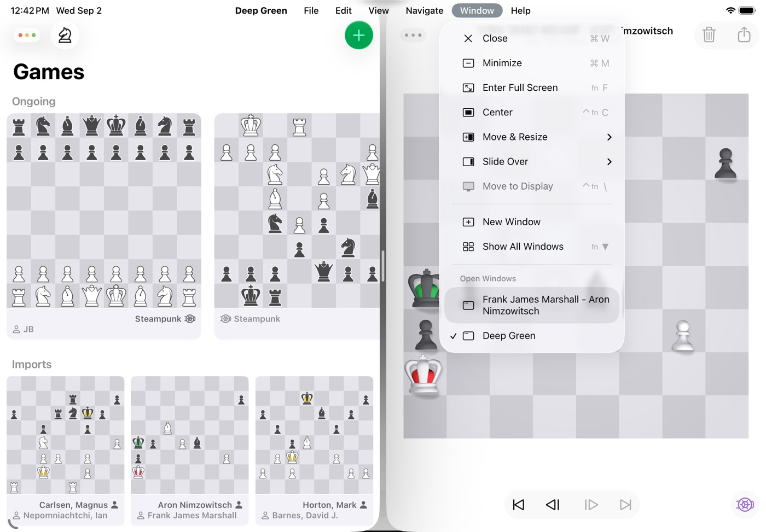The width and height of the screenshot is (766, 532).
Task: Open the Navigate menu
Action: pyautogui.click(x=425, y=10)
